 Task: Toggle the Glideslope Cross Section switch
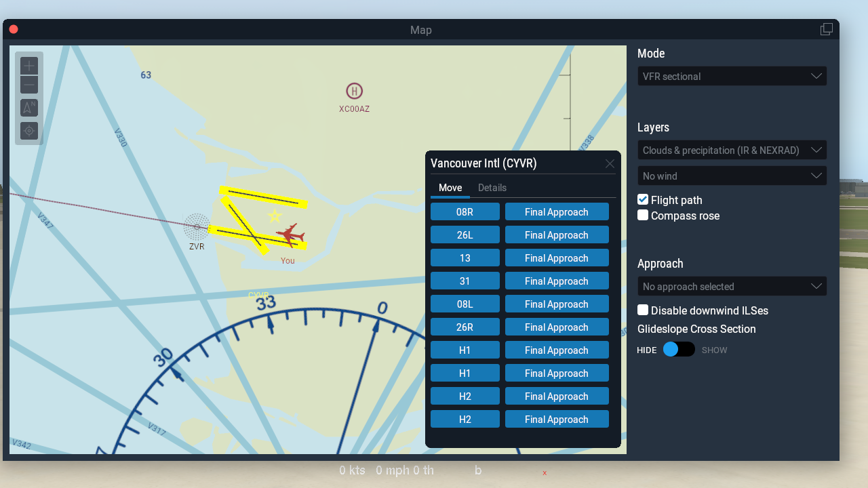click(x=679, y=349)
